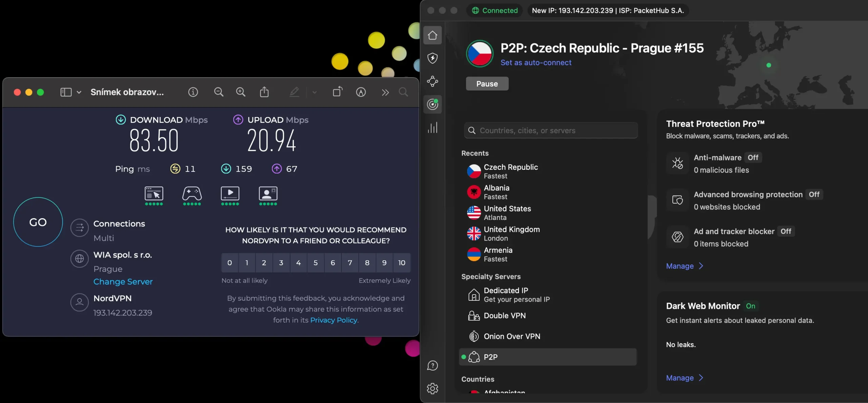The width and height of the screenshot is (868, 403).
Task: Open Threat Protection shield icon in sidebar
Action: point(432,58)
